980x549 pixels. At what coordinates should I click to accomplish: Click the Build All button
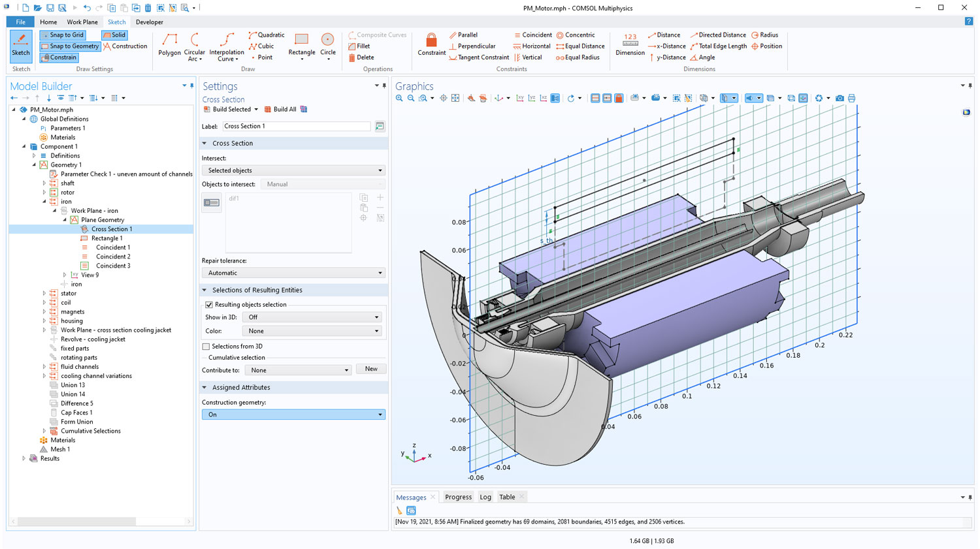280,110
